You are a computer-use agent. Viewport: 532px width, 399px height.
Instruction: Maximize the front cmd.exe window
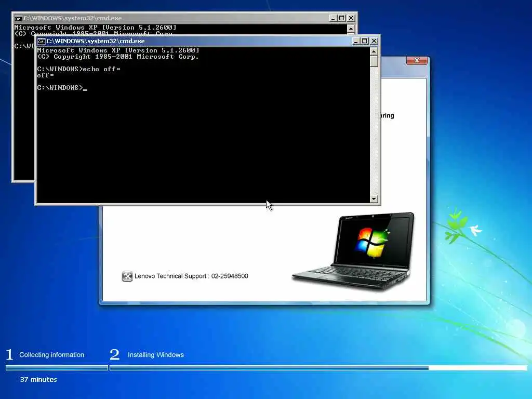(x=365, y=41)
